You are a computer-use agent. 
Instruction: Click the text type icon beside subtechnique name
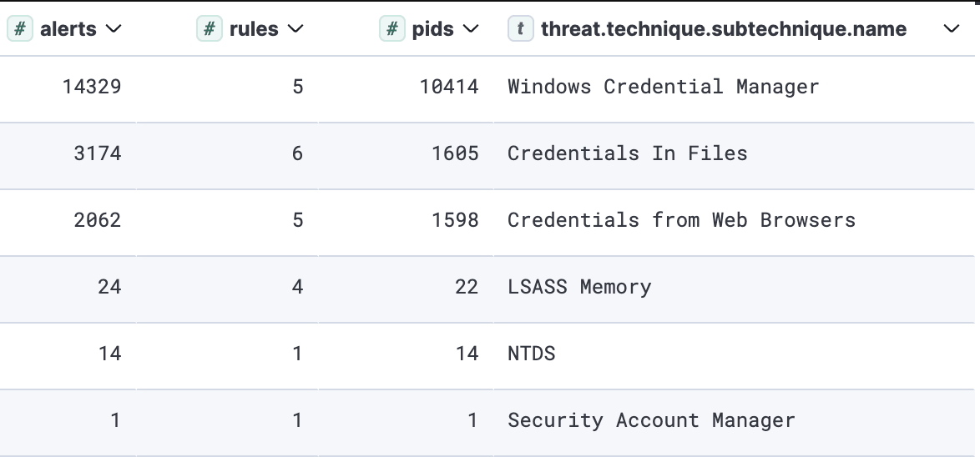tap(521, 29)
